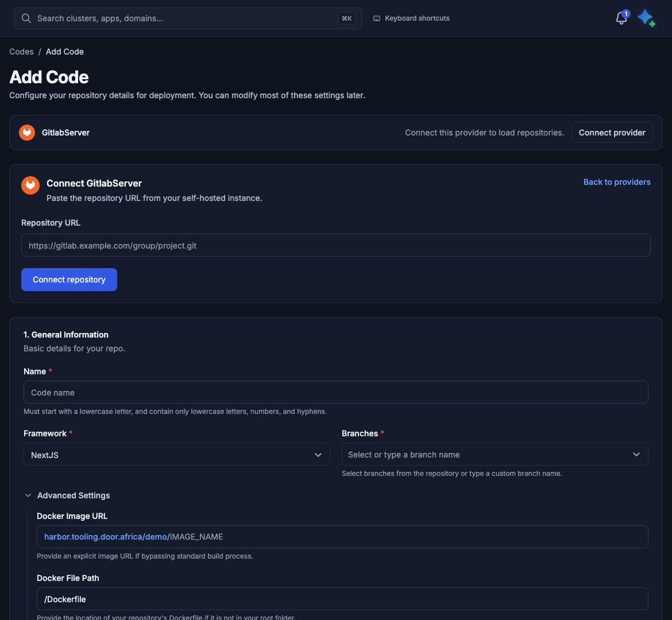Click into the Repository URL field

(x=335, y=245)
